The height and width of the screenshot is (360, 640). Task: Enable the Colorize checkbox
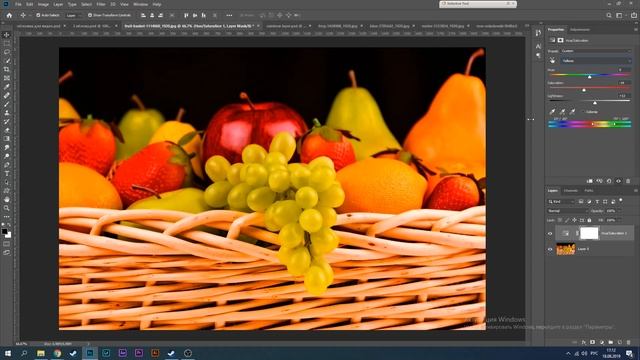(x=583, y=111)
